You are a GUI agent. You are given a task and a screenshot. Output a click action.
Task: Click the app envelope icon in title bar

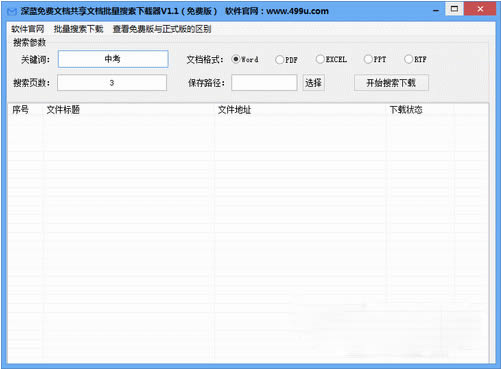(x=12, y=12)
